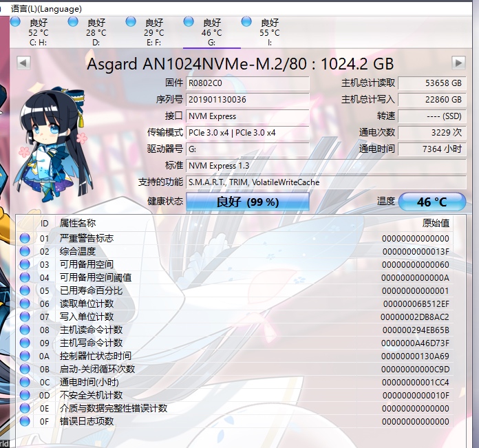Click raw value 000000000013F

pyautogui.click(x=416, y=252)
